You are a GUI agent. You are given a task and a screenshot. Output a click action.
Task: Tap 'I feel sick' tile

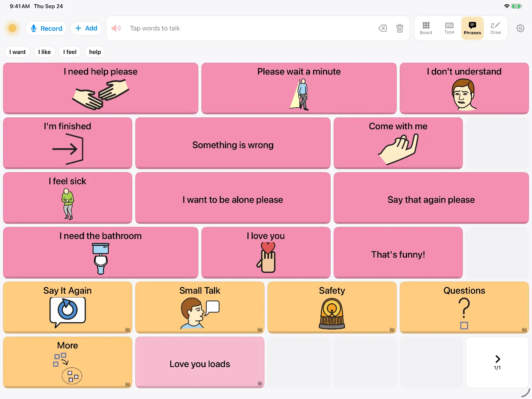click(x=68, y=198)
